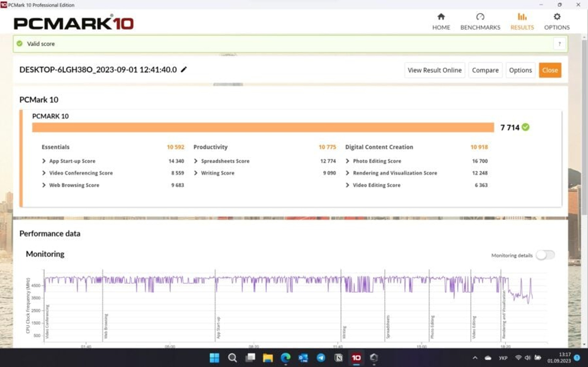Expand Writing Score details
The width and height of the screenshot is (588, 367).
(196, 173)
